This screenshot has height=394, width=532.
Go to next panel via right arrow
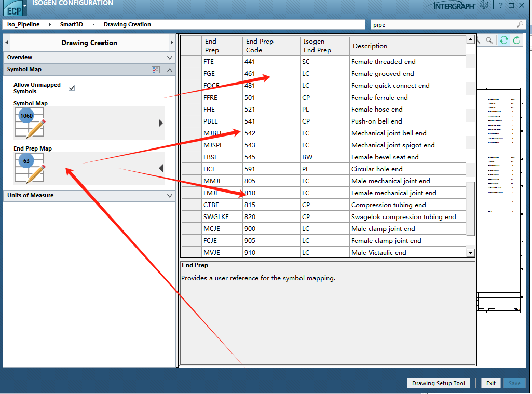(172, 43)
